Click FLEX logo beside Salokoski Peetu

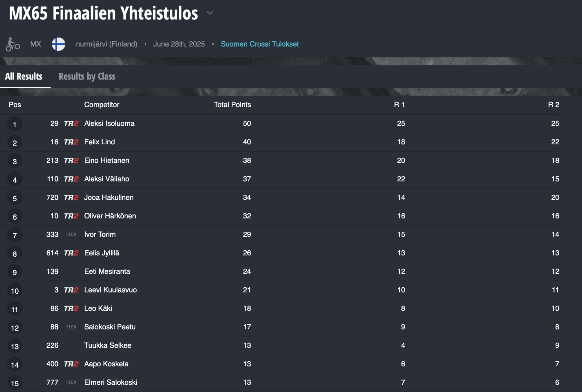[x=71, y=327]
